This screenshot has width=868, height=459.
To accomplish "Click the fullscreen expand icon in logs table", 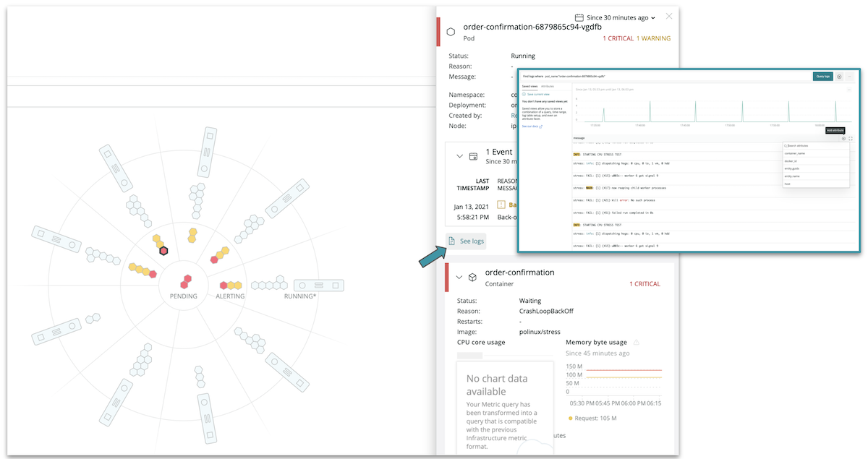I will [851, 138].
